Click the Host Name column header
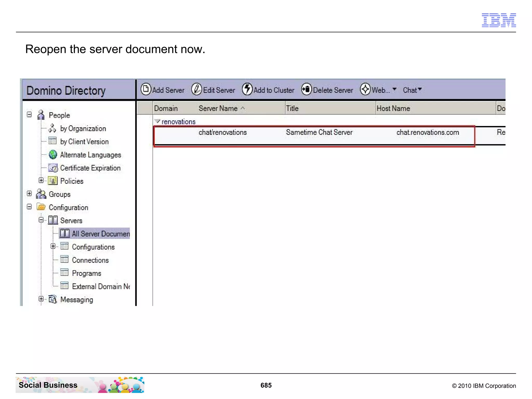The image size is (532, 399). pos(393,108)
